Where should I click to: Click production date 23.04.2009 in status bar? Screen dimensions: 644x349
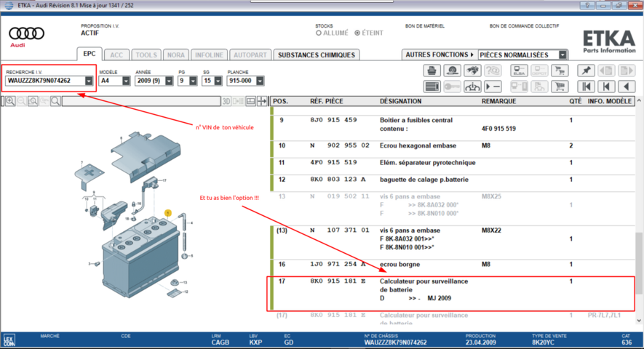[480, 342]
